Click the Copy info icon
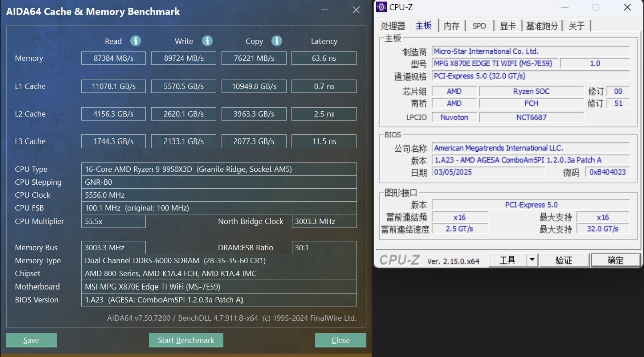 [x=277, y=41]
